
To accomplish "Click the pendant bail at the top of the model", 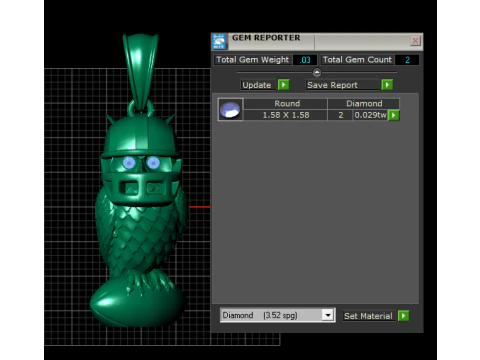I will [x=140, y=72].
